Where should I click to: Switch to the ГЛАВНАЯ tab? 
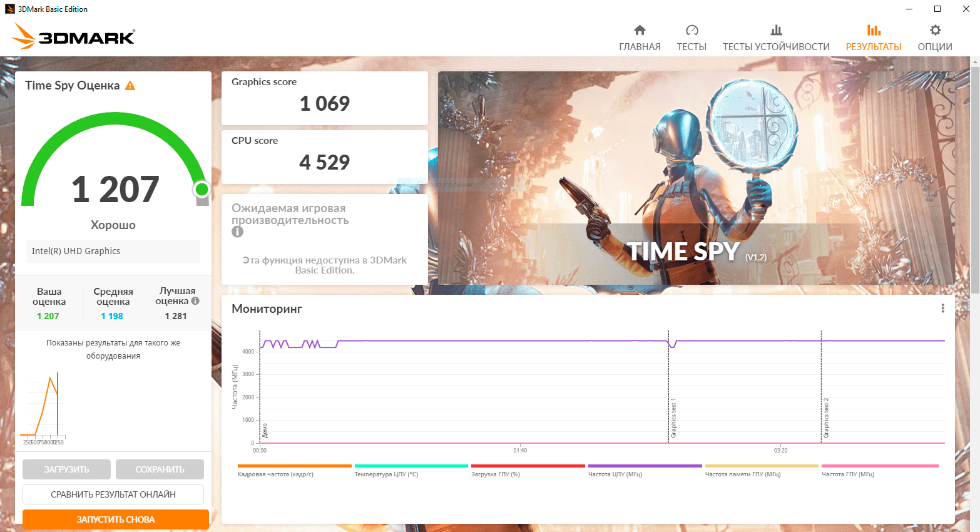640,47
